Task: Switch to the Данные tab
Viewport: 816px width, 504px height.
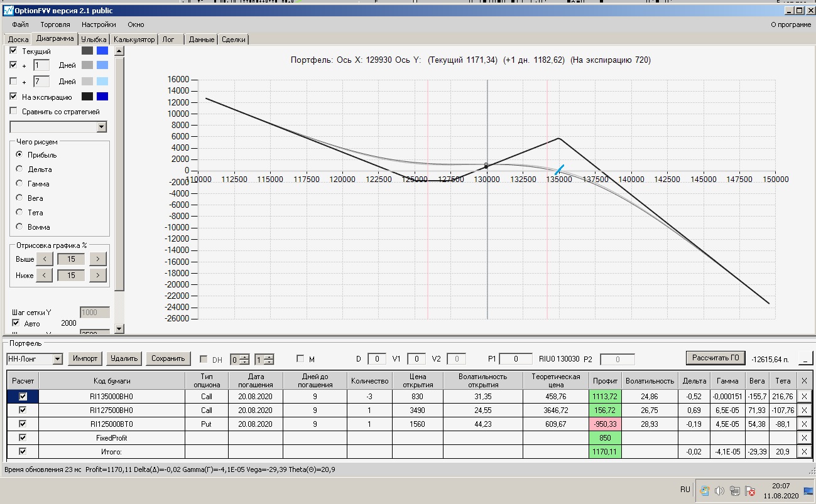Action: point(202,40)
